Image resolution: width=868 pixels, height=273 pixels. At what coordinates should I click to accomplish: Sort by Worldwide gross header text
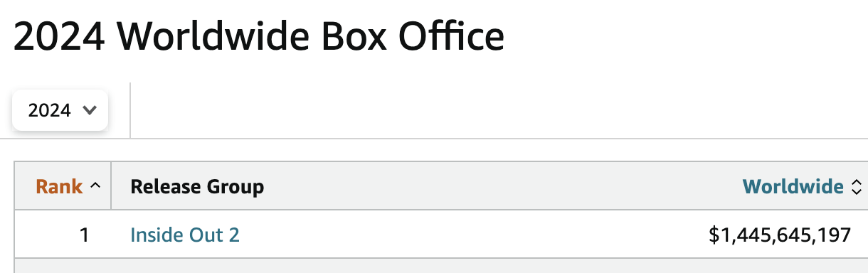point(793,186)
